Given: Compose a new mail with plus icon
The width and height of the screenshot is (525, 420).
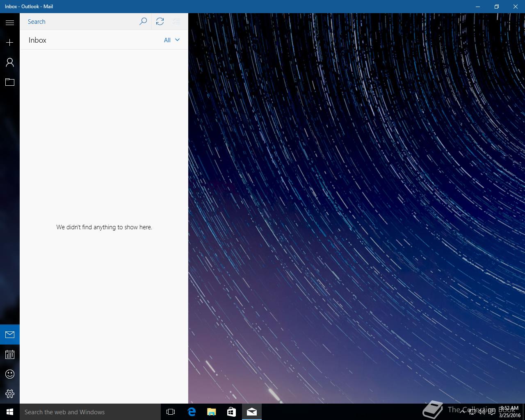Looking at the screenshot, I should pos(10,42).
